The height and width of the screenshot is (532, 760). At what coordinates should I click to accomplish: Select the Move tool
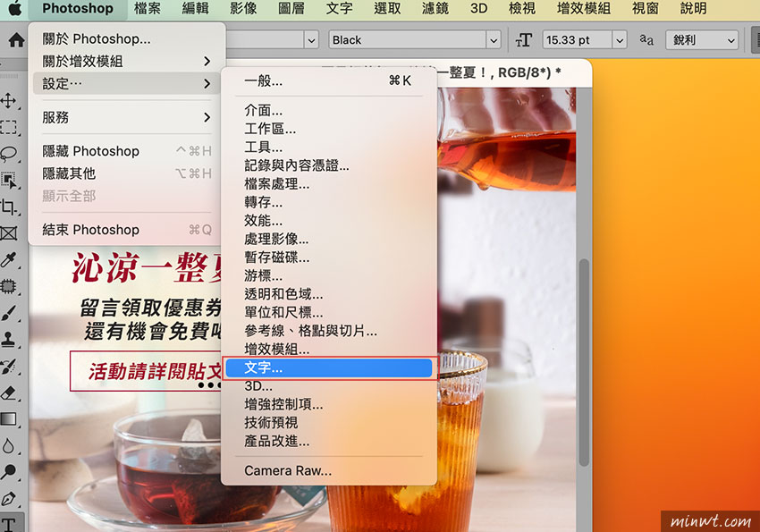pyautogui.click(x=8, y=101)
